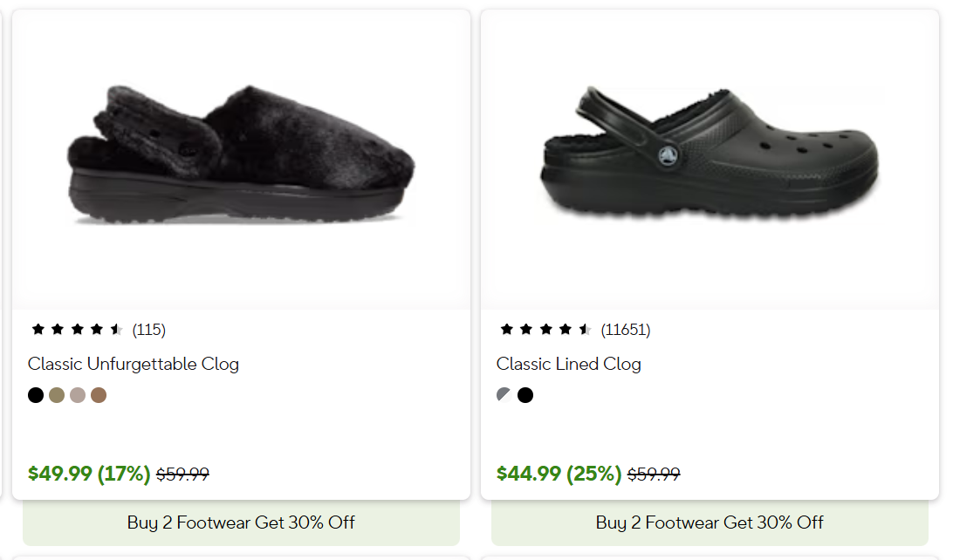Click the $49.99 (17%) sale price
This screenshot has width=953, height=560.
pyautogui.click(x=89, y=474)
